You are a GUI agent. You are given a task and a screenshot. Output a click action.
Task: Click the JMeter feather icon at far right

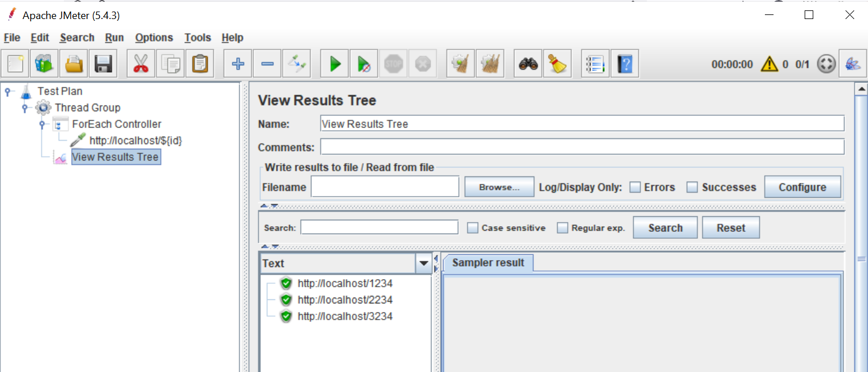pyautogui.click(x=852, y=63)
